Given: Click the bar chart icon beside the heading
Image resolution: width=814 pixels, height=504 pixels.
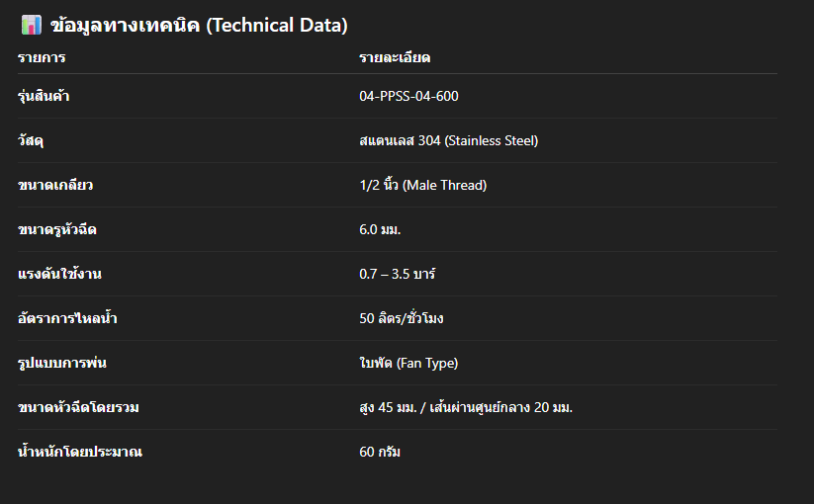Looking at the screenshot, I should [x=31, y=26].
